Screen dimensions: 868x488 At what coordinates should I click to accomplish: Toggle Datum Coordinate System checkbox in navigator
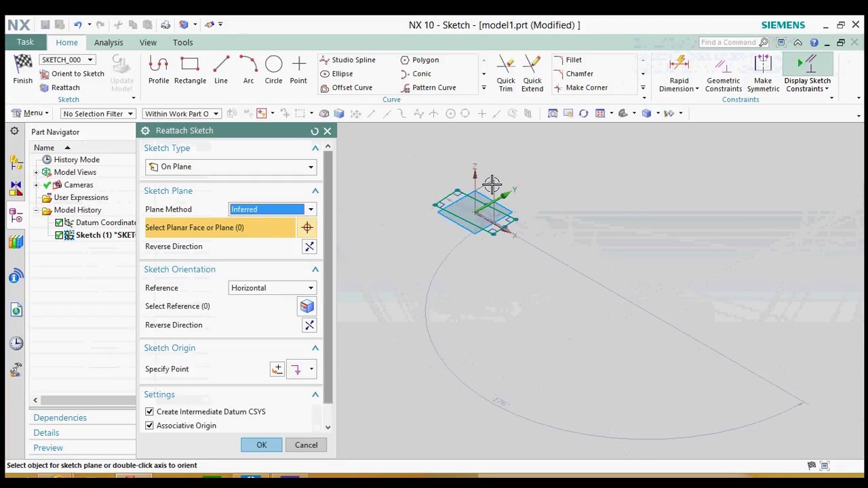click(59, 222)
